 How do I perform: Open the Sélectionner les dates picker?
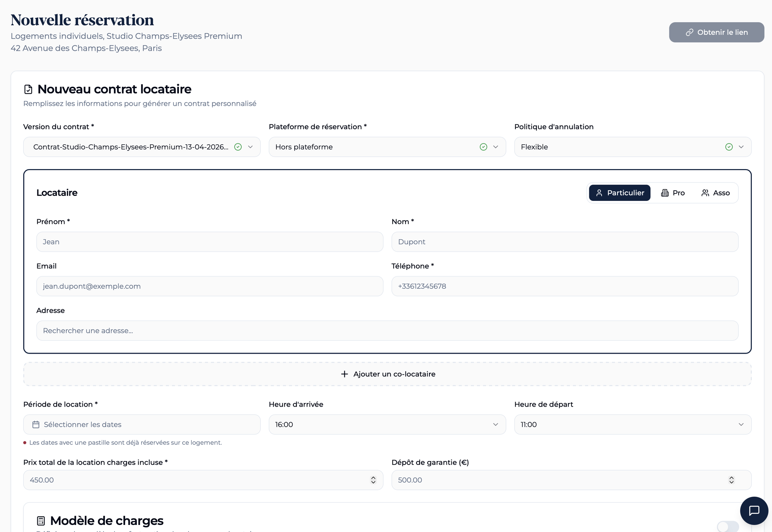(142, 425)
